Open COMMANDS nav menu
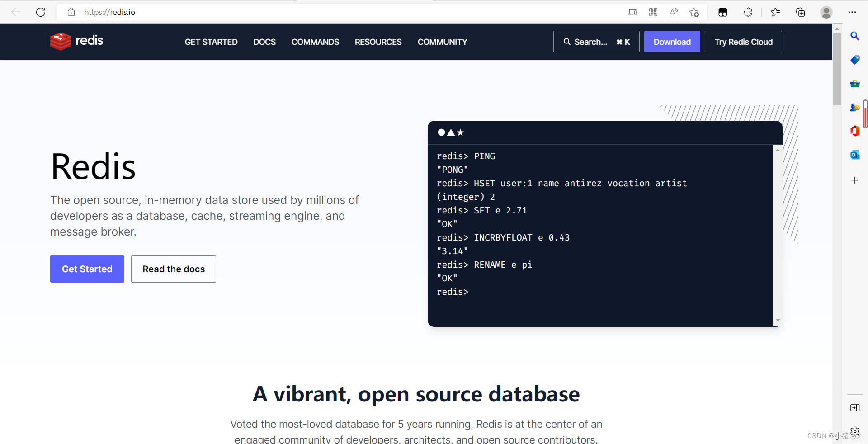Screen dimensions: 868x444 [x=315, y=42]
